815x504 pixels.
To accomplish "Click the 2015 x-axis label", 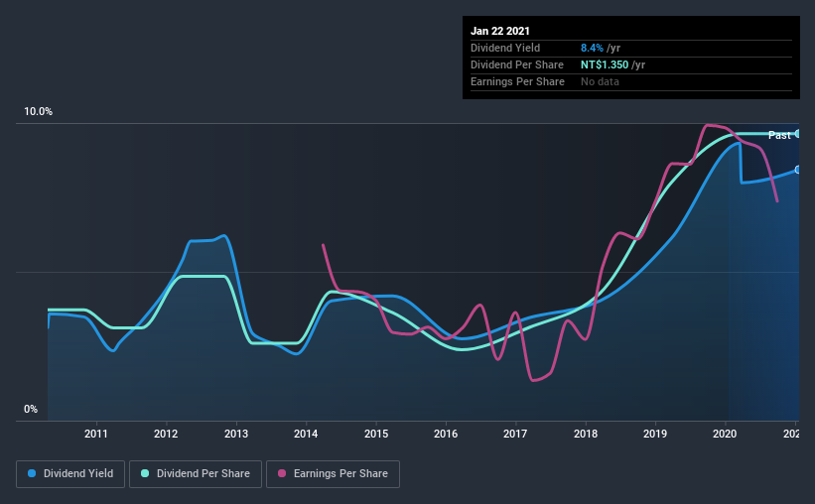I will [x=376, y=434].
